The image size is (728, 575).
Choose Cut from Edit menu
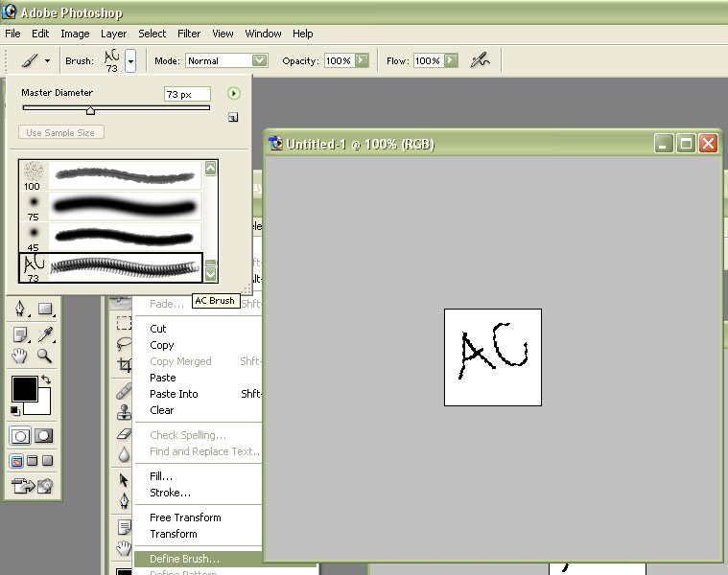click(158, 329)
